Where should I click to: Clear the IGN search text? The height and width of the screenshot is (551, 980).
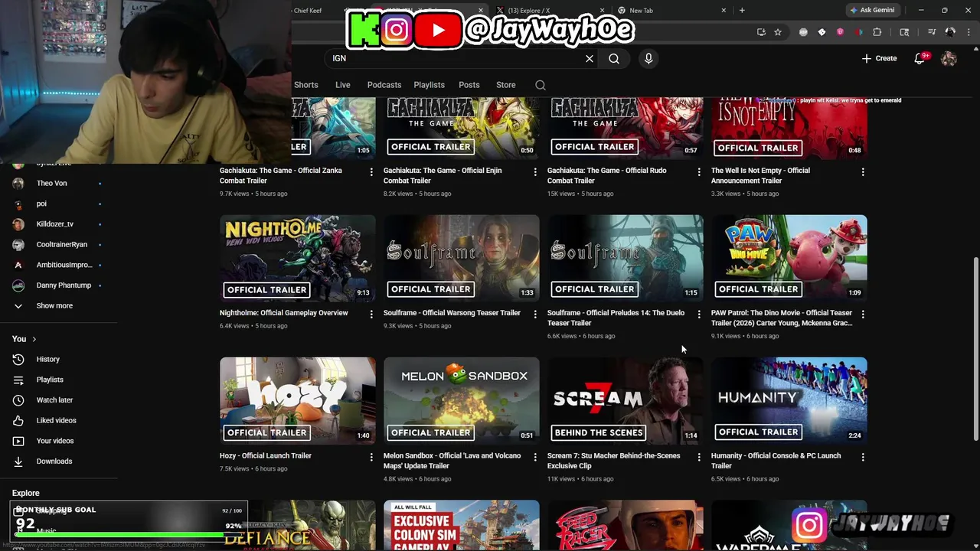coord(590,58)
